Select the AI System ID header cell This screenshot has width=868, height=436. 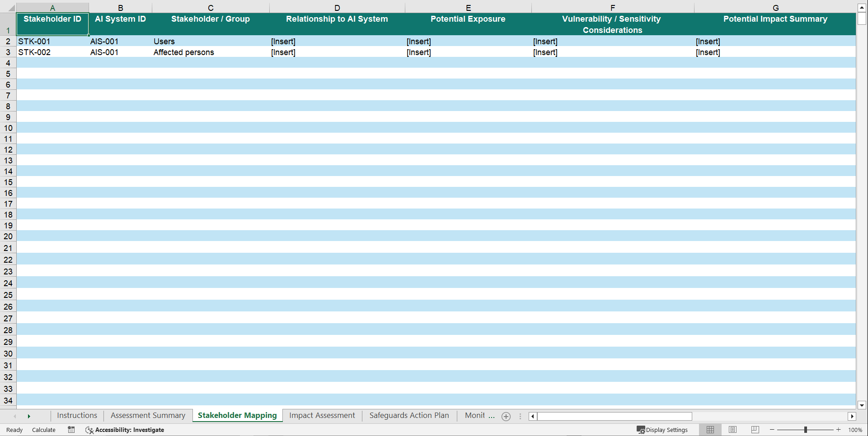click(x=120, y=24)
